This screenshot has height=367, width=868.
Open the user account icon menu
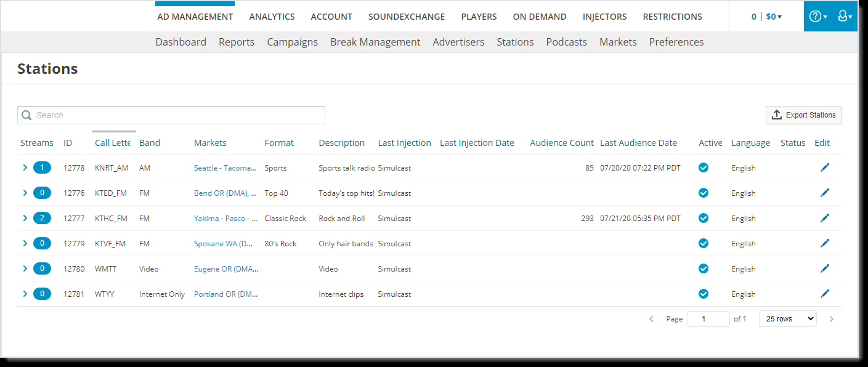[x=845, y=17]
